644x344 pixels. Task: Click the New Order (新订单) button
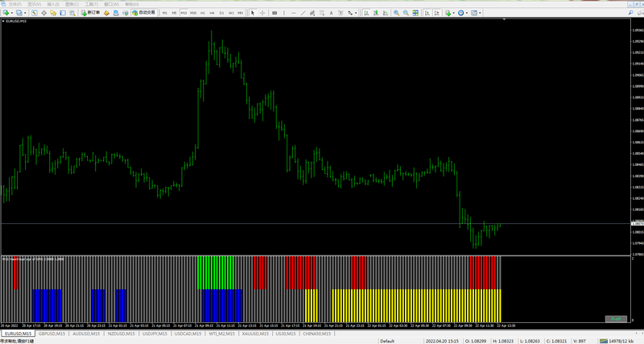pyautogui.click(x=91, y=13)
